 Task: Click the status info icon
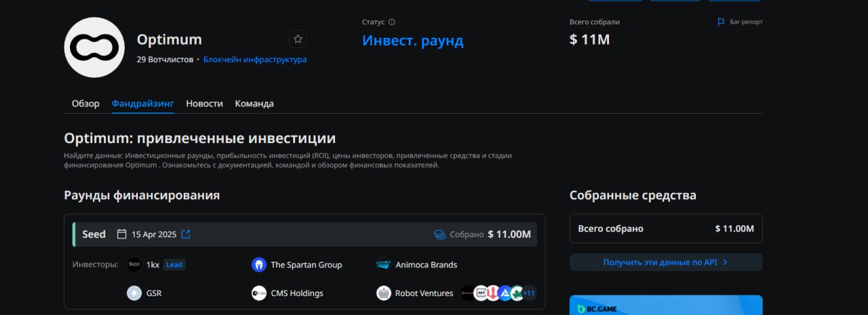[x=392, y=22]
